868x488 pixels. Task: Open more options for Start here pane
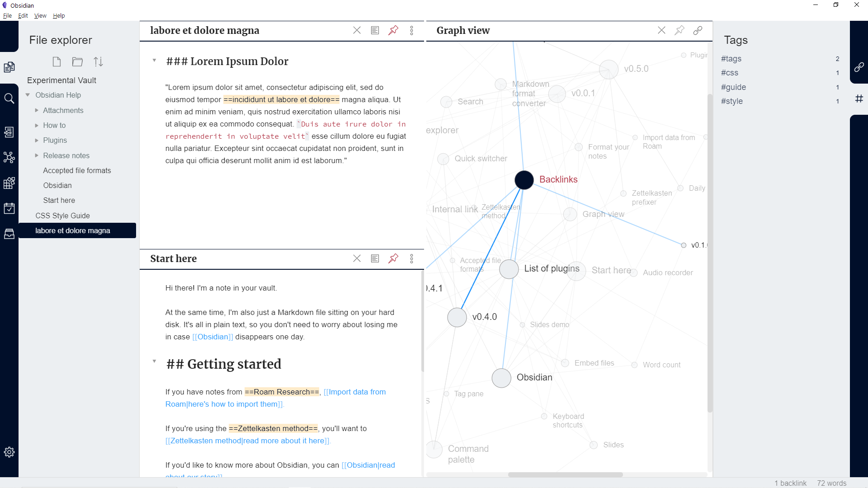point(411,258)
